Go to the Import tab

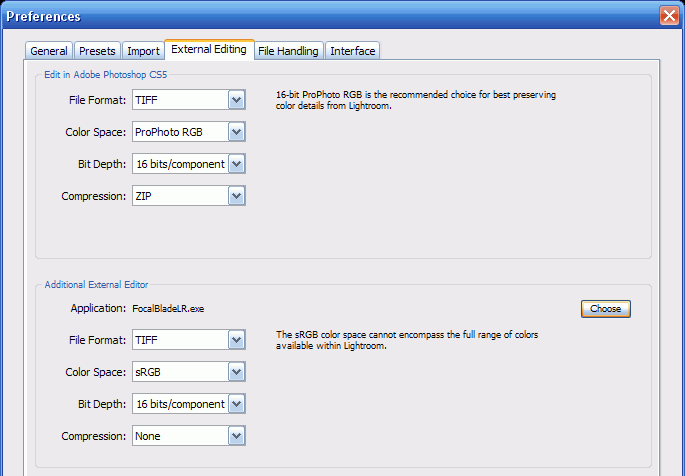(x=143, y=51)
